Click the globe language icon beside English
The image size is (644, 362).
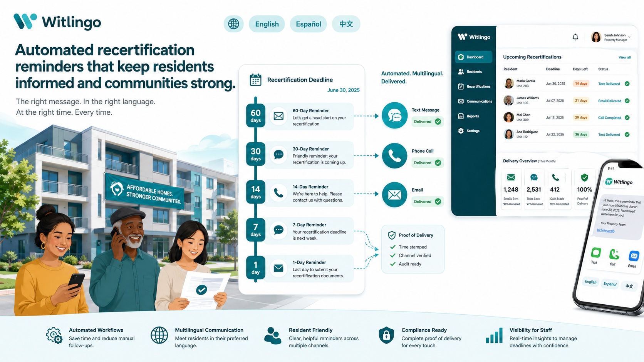click(x=233, y=24)
